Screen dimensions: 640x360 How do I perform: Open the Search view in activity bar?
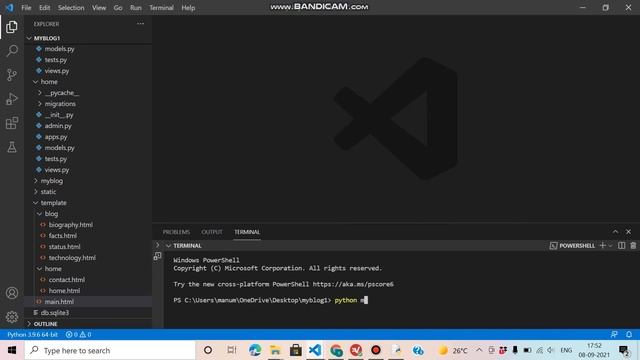12,51
